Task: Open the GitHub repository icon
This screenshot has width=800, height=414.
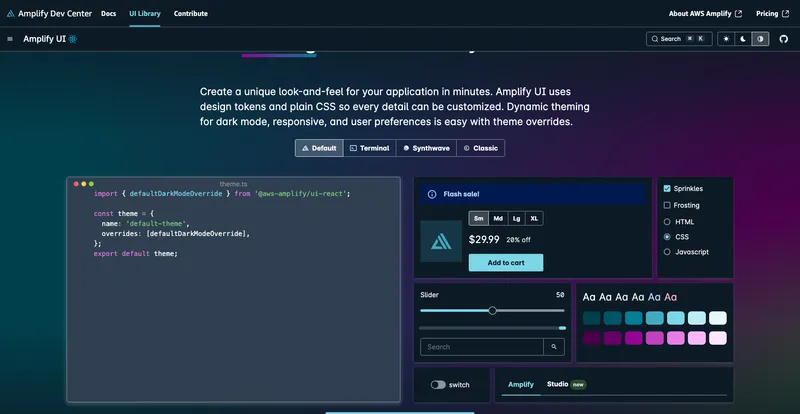Action: pyautogui.click(x=784, y=39)
